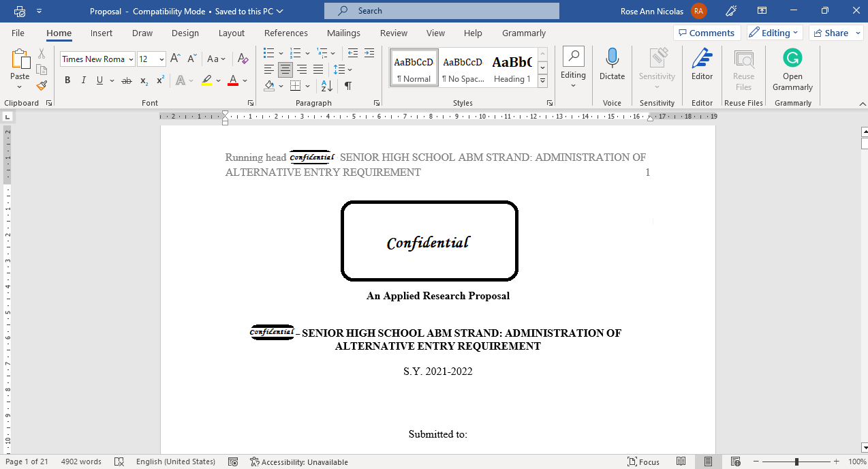Apply strikethrough formatting

coord(126,80)
